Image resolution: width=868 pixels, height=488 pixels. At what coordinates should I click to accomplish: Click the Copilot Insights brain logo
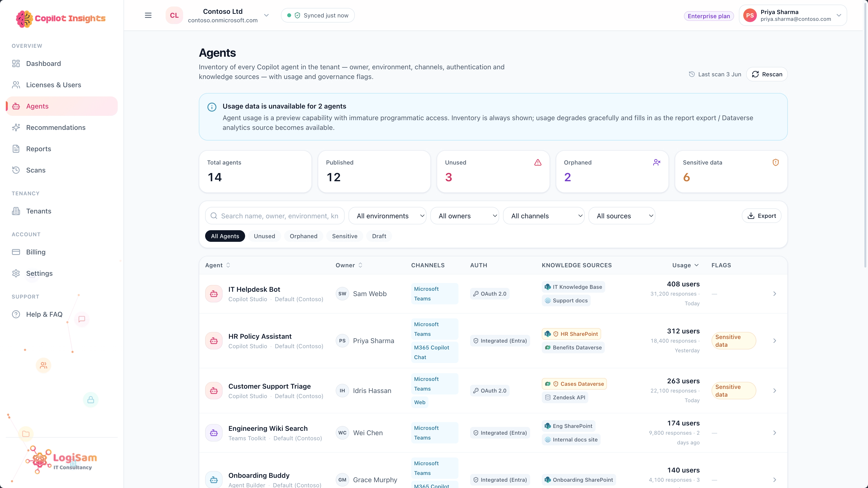point(24,18)
